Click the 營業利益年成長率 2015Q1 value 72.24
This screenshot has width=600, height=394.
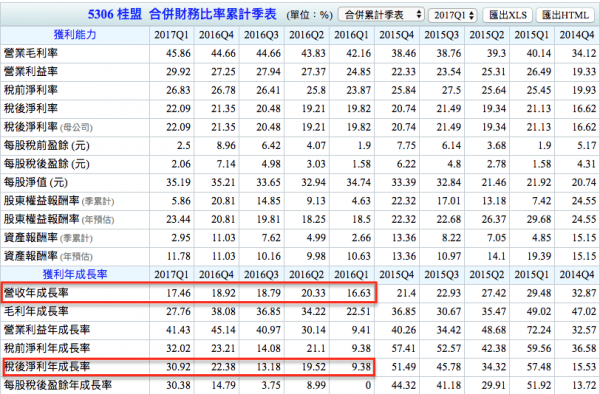(x=539, y=330)
